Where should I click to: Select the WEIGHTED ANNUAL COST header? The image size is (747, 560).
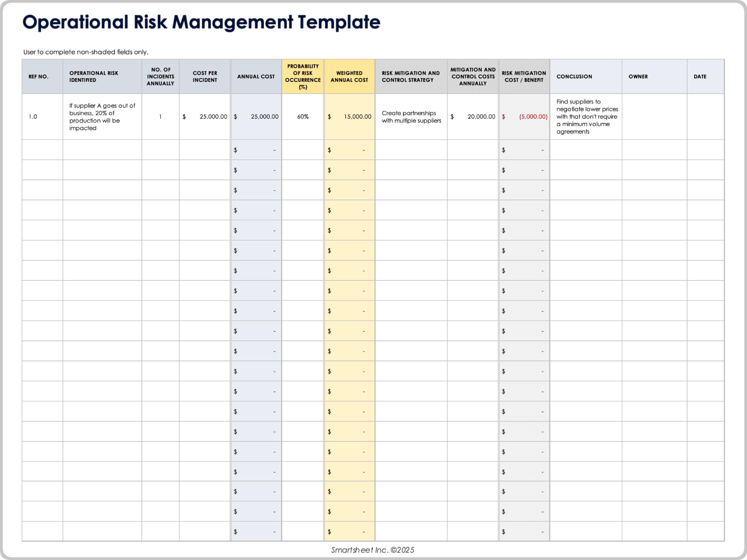click(349, 76)
